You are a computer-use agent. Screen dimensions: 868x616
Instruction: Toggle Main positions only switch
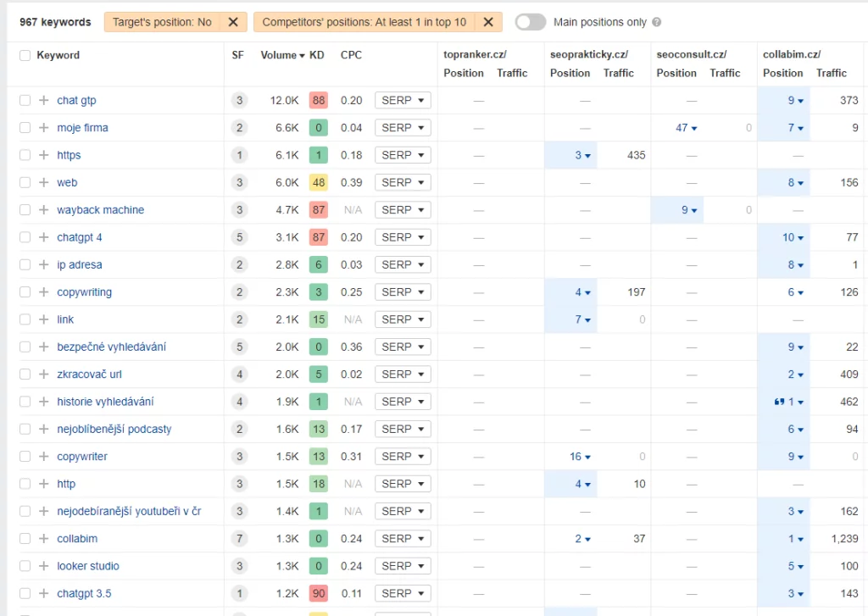click(531, 22)
